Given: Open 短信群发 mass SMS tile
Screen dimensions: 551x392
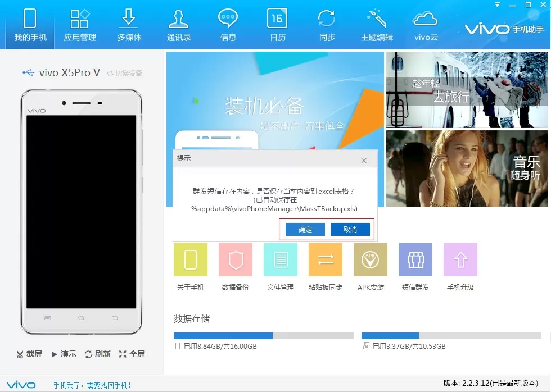Looking at the screenshot, I should tap(415, 267).
